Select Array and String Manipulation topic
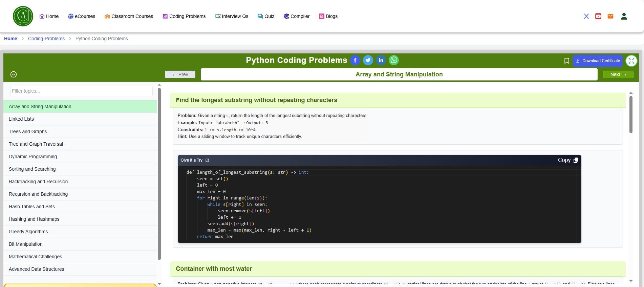This screenshot has height=287, width=644. coord(80,106)
